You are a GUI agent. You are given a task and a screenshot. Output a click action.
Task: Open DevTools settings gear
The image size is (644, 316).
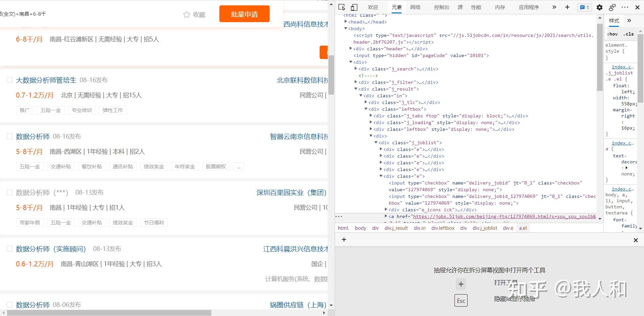click(599, 7)
